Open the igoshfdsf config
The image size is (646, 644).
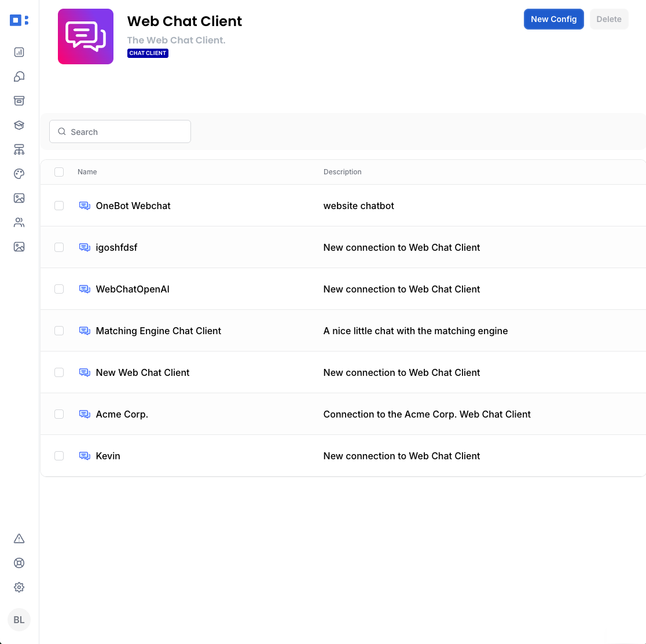click(x=116, y=247)
